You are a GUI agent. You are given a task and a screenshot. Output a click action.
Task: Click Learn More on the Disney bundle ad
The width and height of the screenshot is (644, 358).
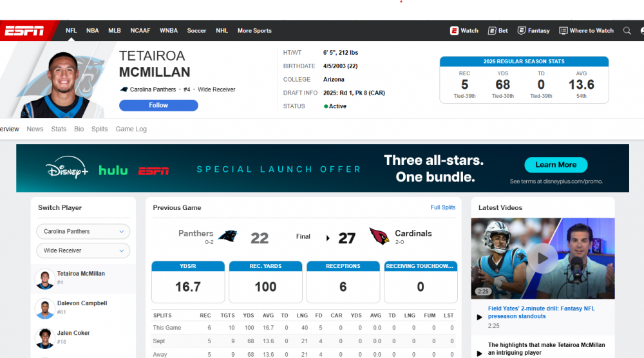pyautogui.click(x=556, y=165)
